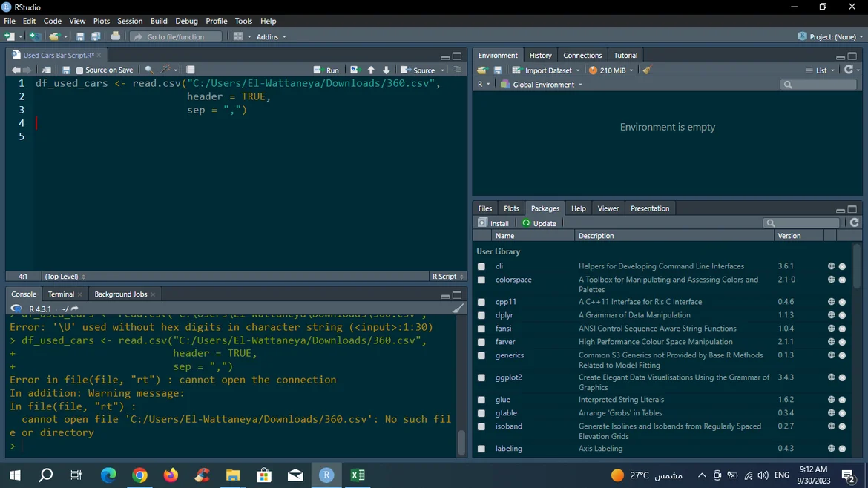Viewport: 868px width, 488px height.
Task: Clear environment objects with the broom icon
Action: [x=647, y=70]
